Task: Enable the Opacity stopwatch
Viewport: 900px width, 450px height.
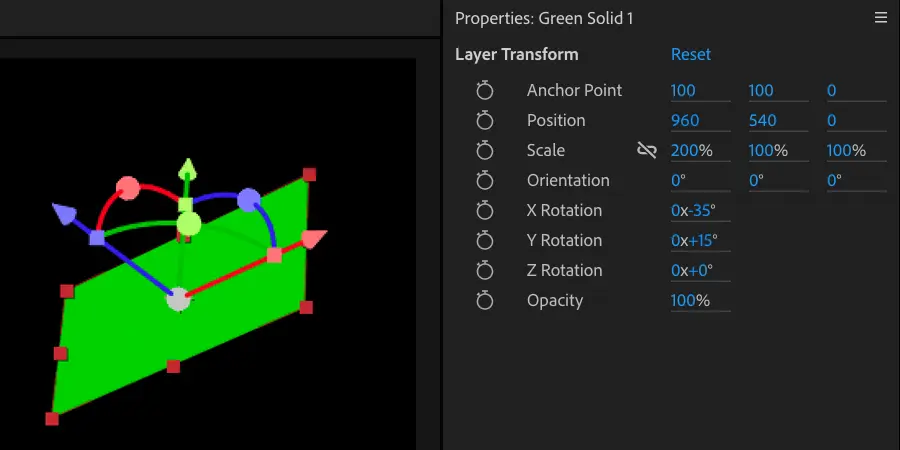Action: click(x=485, y=301)
